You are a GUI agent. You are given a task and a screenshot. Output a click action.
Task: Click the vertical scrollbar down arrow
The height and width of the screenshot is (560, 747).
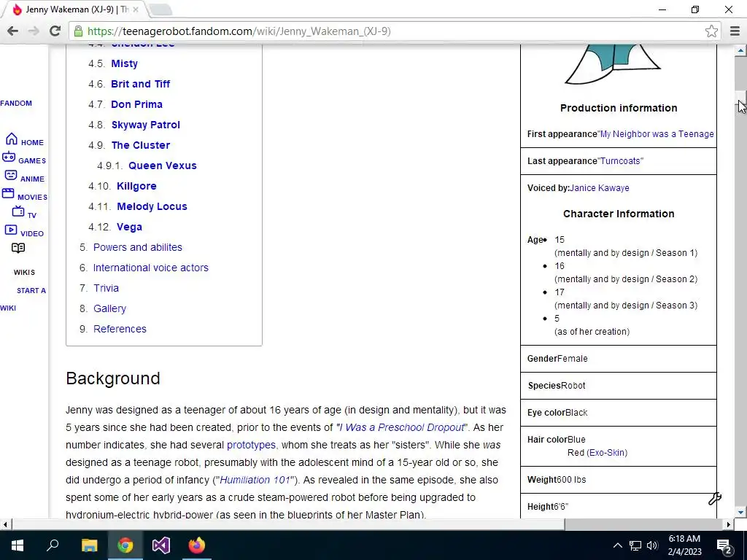[740, 513]
